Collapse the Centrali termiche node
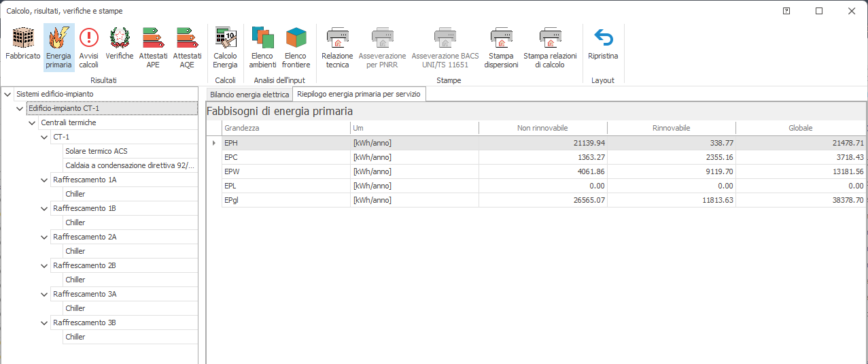Image resolution: width=868 pixels, height=364 pixels. [x=32, y=122]
